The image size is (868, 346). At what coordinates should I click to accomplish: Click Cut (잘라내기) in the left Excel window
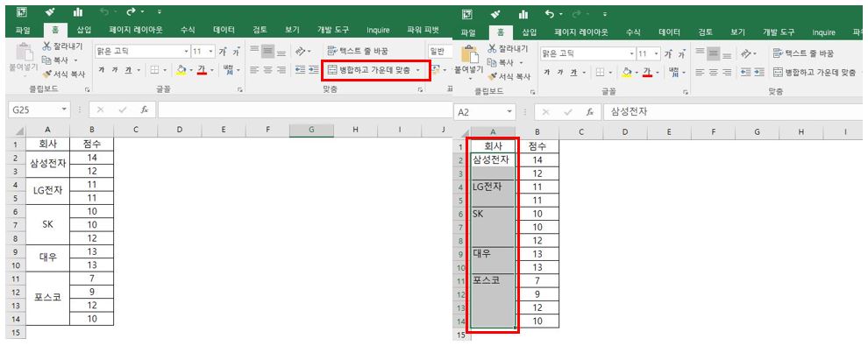62,46
